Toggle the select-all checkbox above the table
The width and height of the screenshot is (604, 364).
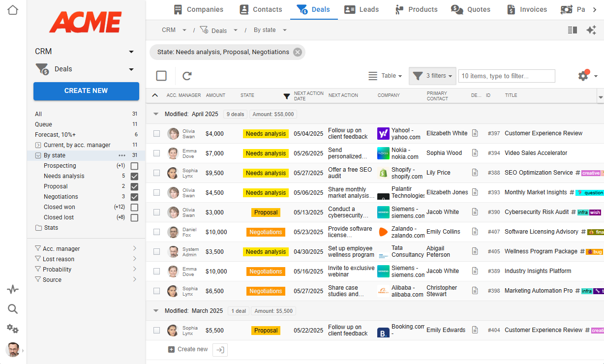tap(161, 76)
